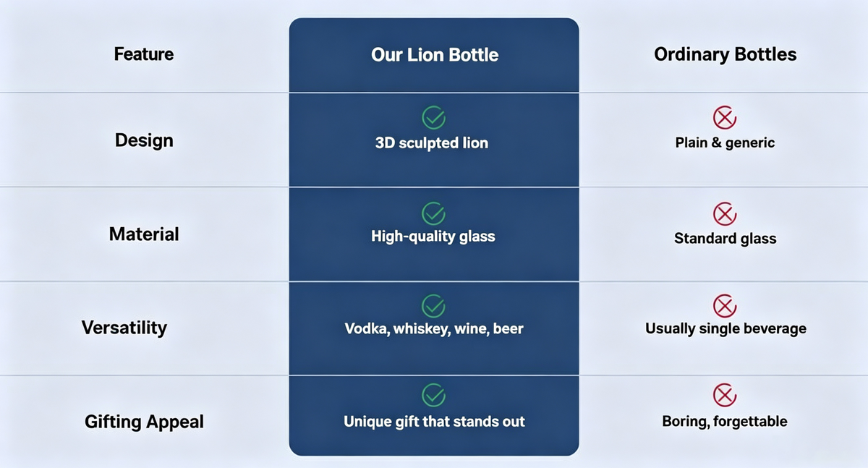Click the red X above Usually single beverage
The image size is (868, 468).
click(725, 306)
